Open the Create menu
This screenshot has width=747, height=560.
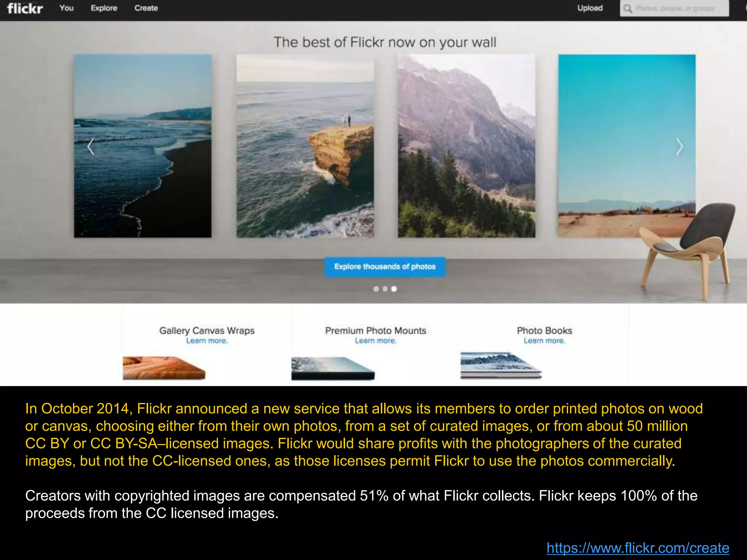[x=146, y=8]
